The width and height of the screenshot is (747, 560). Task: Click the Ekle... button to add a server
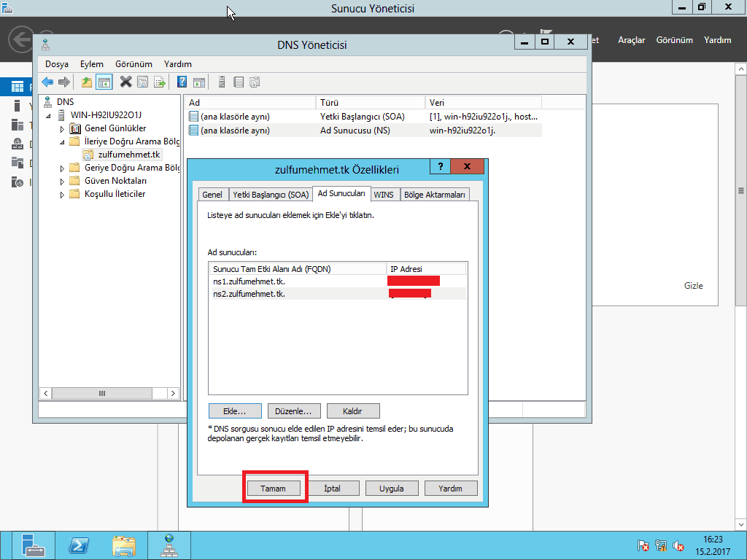(x=235, y=411)
